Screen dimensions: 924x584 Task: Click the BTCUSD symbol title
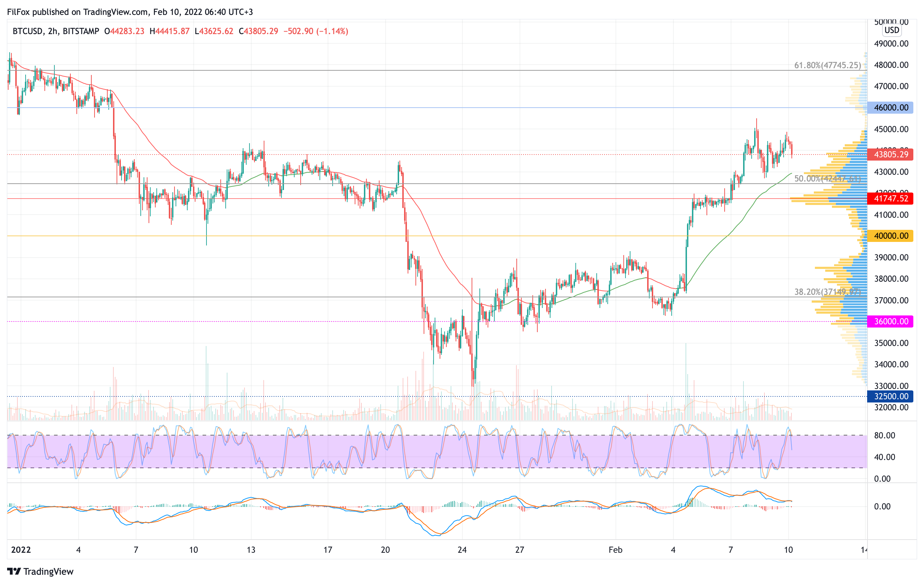tap(27, 31)
